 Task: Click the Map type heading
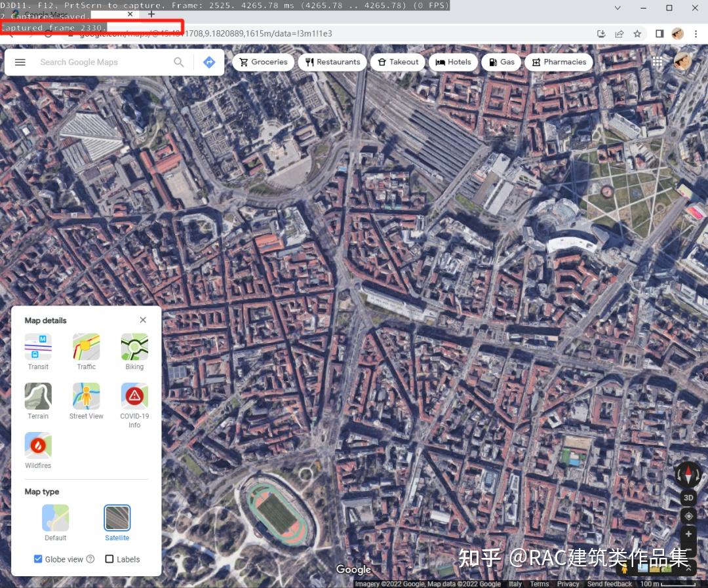point(41,492)
